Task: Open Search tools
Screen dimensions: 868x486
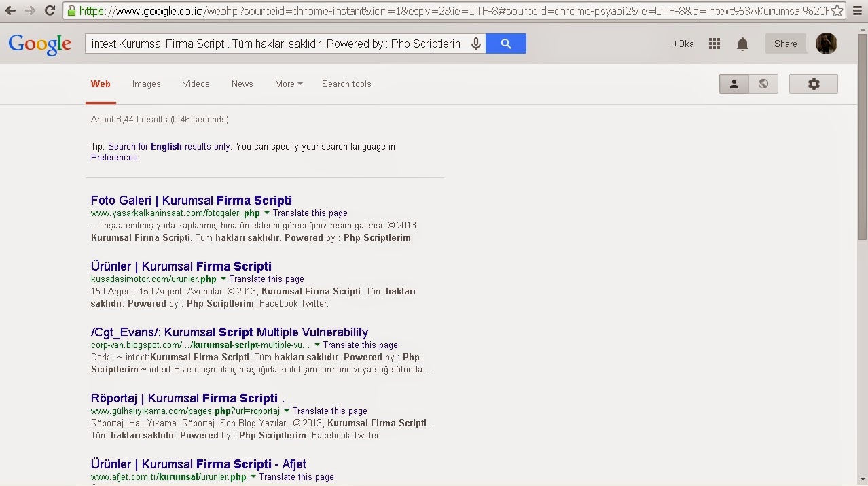Action: click(x=346, y=84)
